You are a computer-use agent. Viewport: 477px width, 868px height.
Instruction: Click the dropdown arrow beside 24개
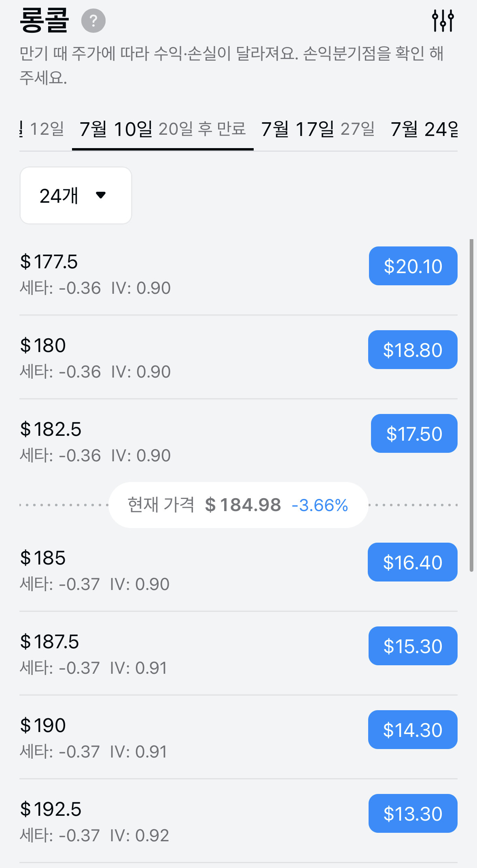[101, 195]
